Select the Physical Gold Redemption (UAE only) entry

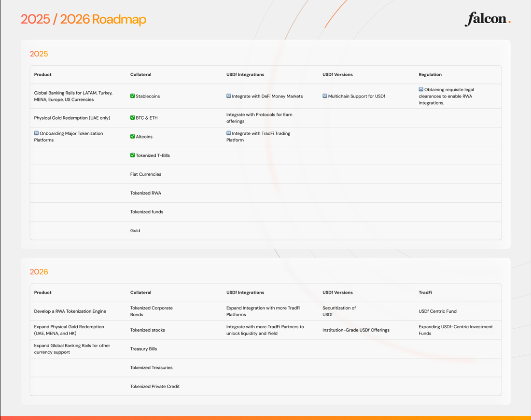(72, 118)
